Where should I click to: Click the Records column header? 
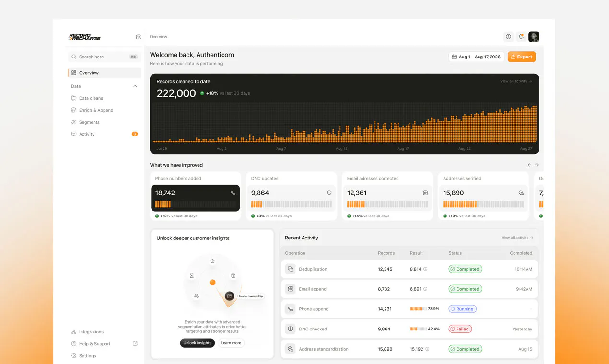pos(386,253)
